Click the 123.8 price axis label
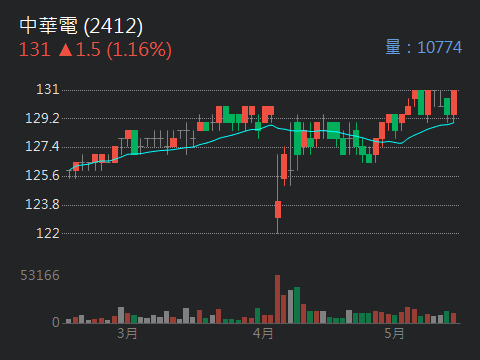 43,204
